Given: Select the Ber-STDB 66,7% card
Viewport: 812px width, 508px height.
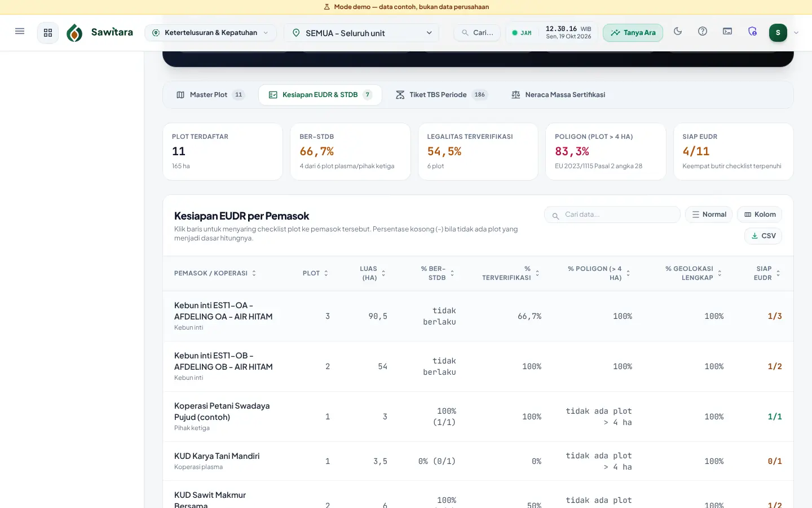Looking at the screenshot, I should click(x=350, y=152).
